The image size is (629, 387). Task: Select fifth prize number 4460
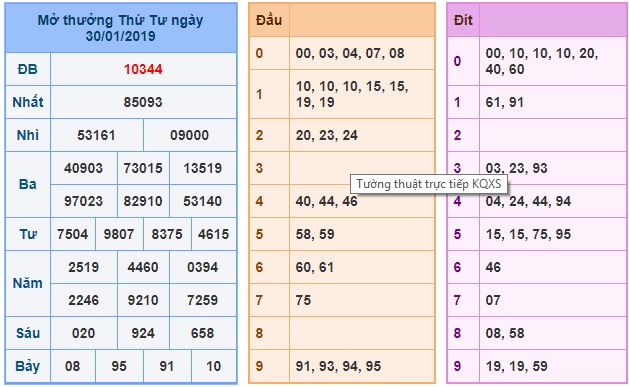click(x=143, y=267)
